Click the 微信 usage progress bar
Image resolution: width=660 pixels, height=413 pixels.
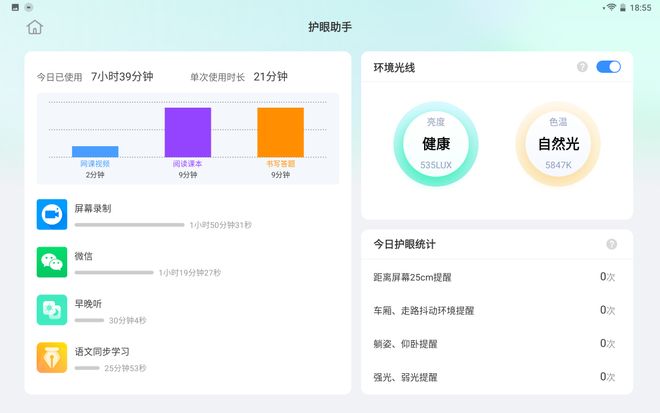(x=114, y=272)
